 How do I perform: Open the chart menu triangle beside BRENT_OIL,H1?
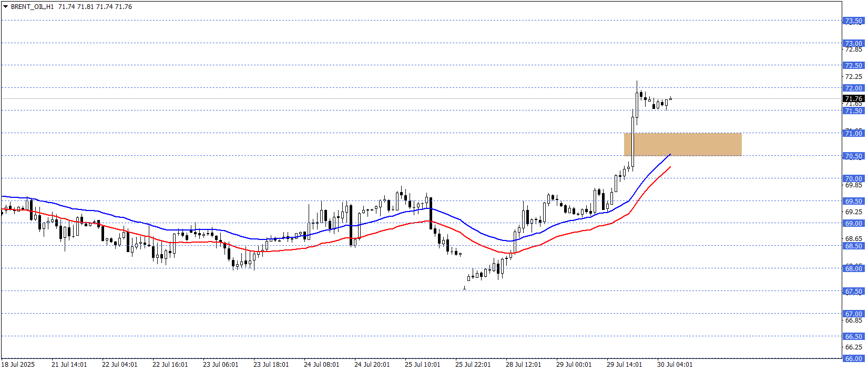pos(5,7)
